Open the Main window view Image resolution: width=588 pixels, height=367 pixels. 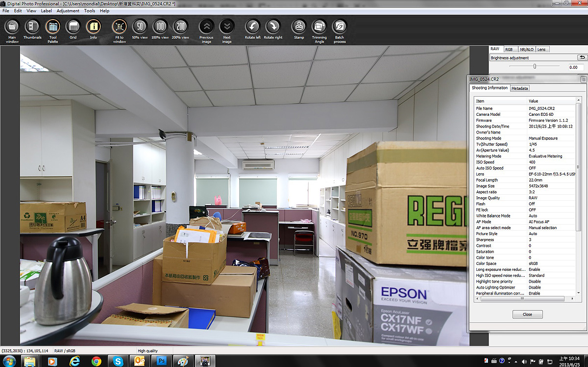pyautogui.click(x=12, y=30)
